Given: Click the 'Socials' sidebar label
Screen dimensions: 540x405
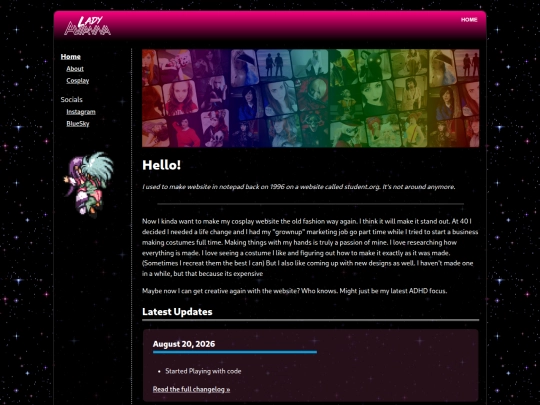Looking at the screenshot, I should pyautogui.click(x=72, y=100).
